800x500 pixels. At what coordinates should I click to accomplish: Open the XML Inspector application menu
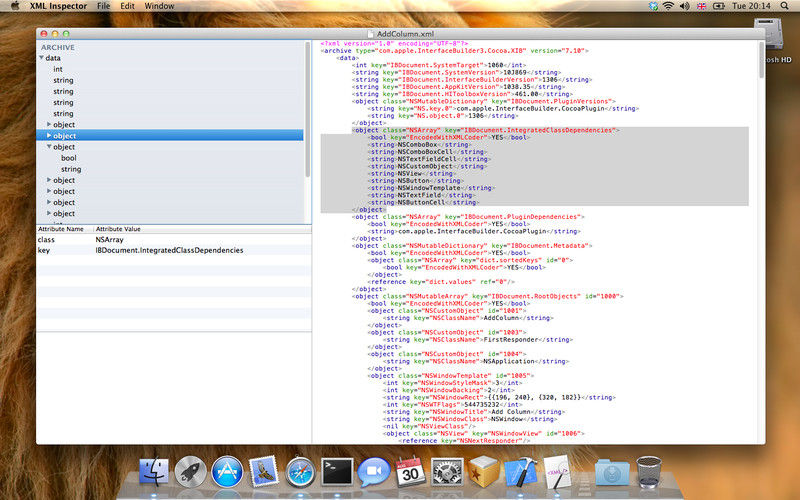point(58,6)
